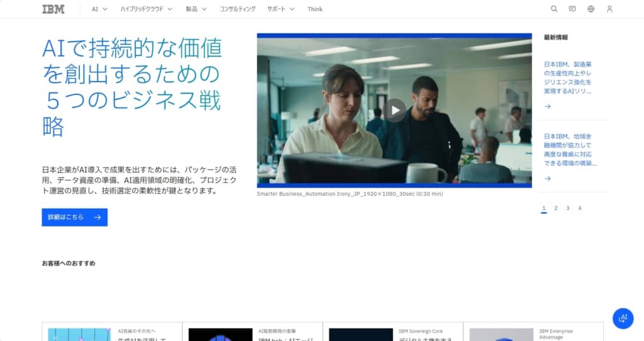Open the コンサルティング menu item
The image size is (644, 341).
pyautogui.click(x=237, y=9)
